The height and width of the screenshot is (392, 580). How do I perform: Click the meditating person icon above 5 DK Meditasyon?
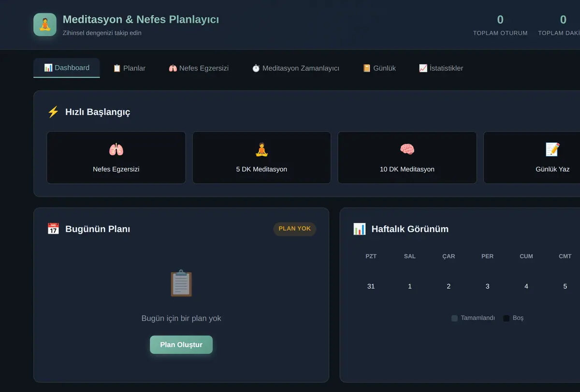(x=261, y=149)
